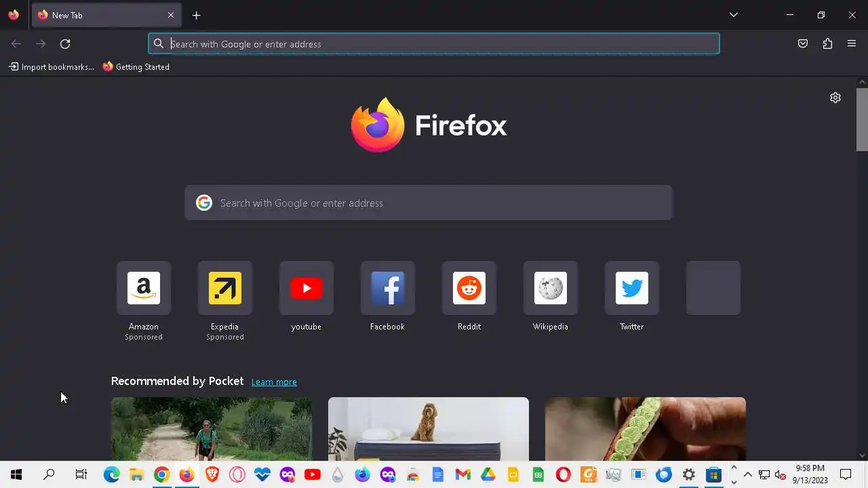Open the dog on mattress Pocket story

pos(429,429)
